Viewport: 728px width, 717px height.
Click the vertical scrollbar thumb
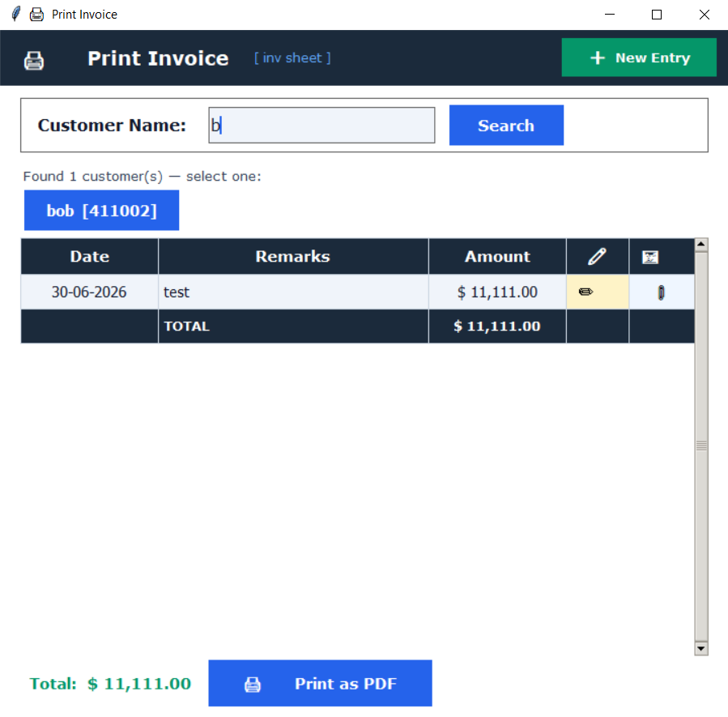coord(701,446)
